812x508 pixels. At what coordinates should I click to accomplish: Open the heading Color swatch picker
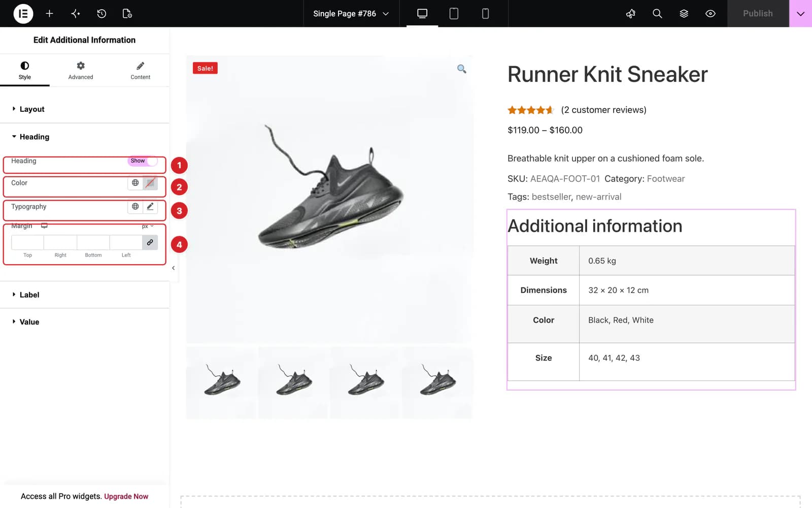coord(150,183)
